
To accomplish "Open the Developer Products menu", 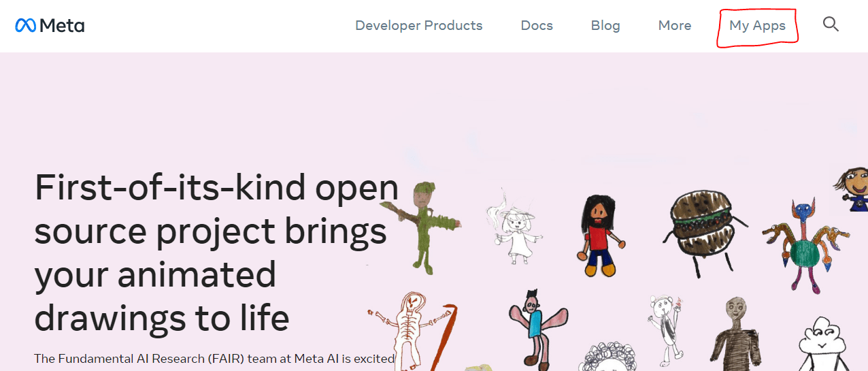I will tap(418, 25).
